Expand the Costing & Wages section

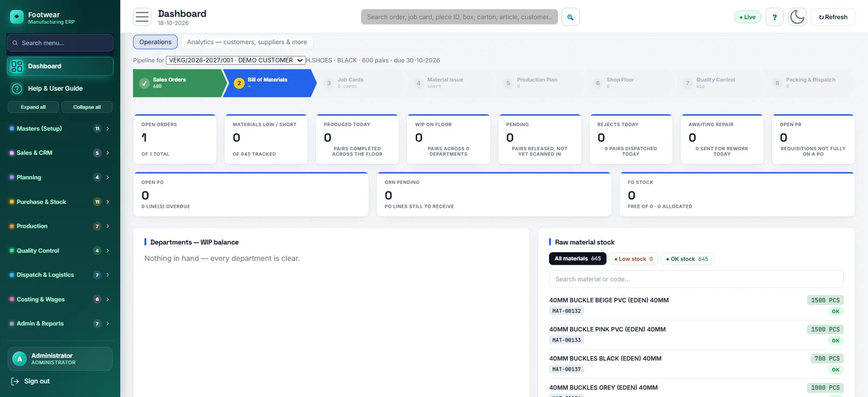pyautogui.click(x=60, y=299)
